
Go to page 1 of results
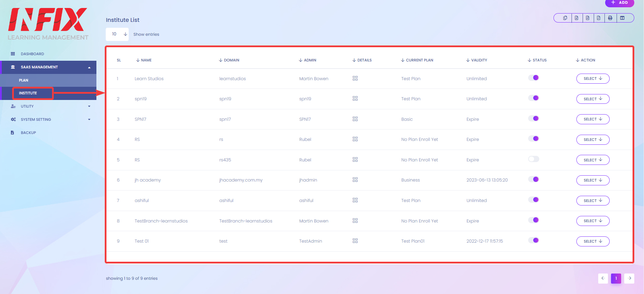pyautogui.click(x=616, y=278)
